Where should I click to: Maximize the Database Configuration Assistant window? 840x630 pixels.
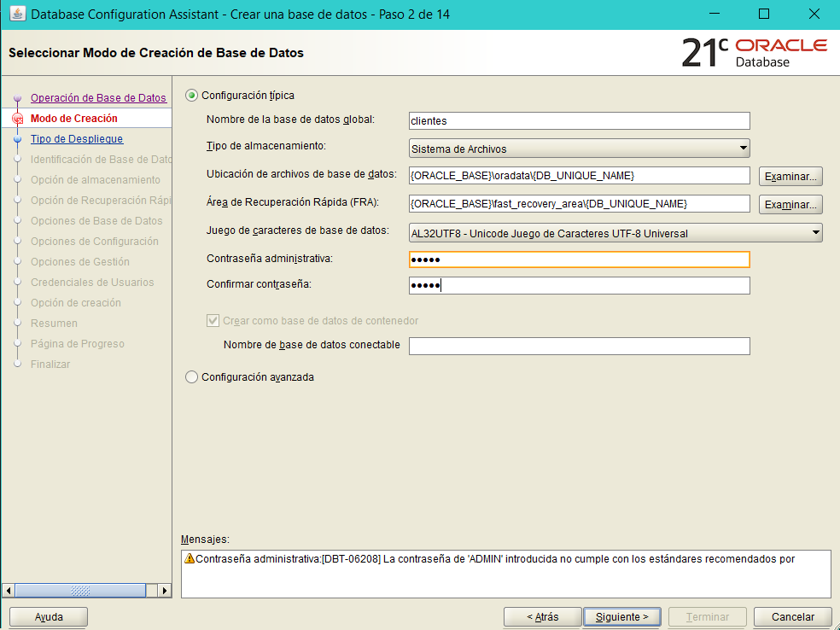[765, 14]
